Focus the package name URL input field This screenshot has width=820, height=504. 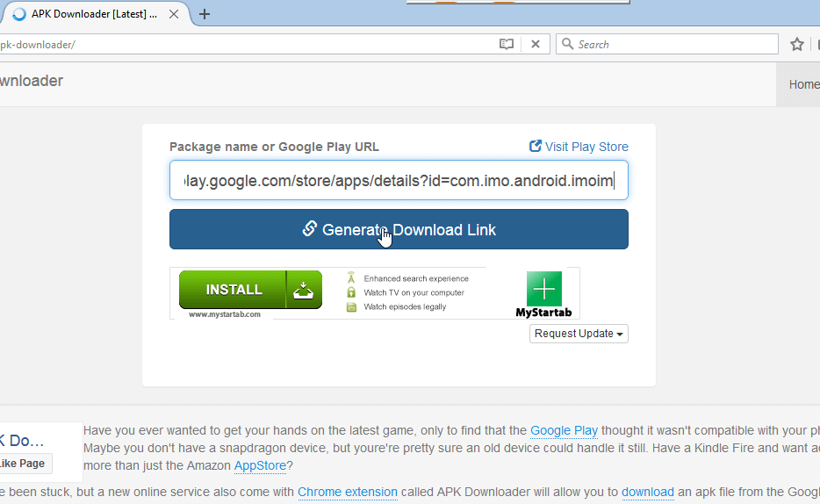(399, 181)
